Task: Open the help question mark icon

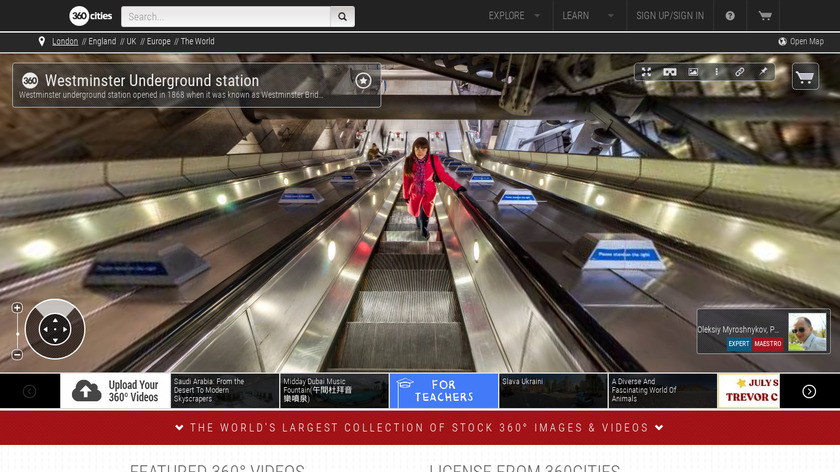Action: tap(730, 16)
